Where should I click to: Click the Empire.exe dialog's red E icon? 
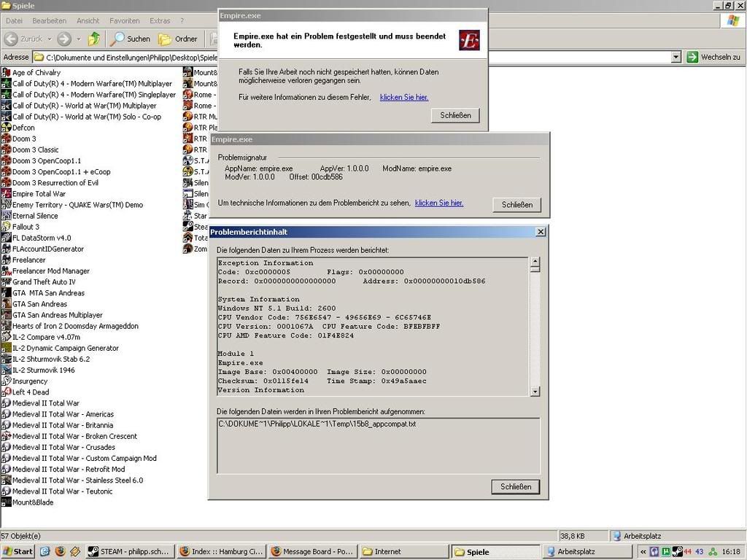pyautogui.click(x=469, y=41)
